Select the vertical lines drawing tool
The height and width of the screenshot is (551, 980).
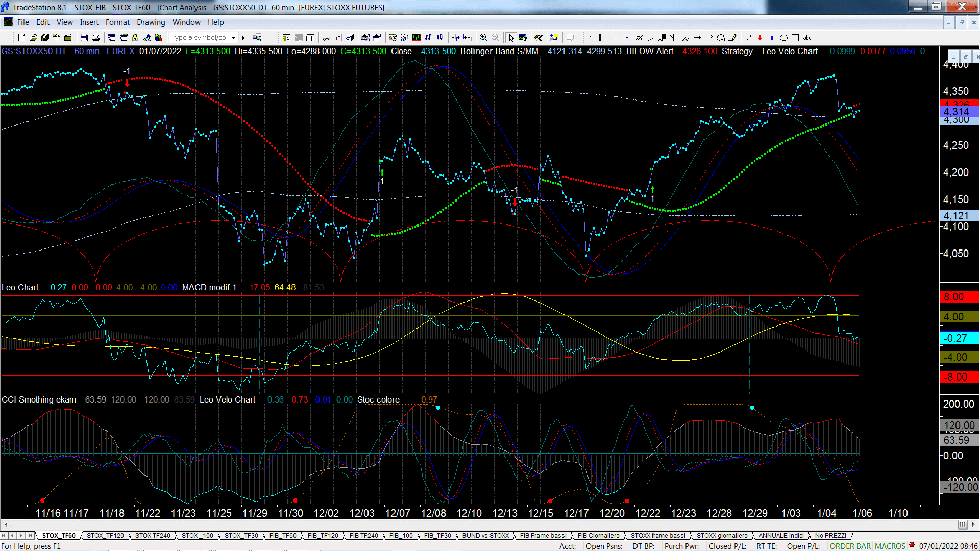pos(603,37)
